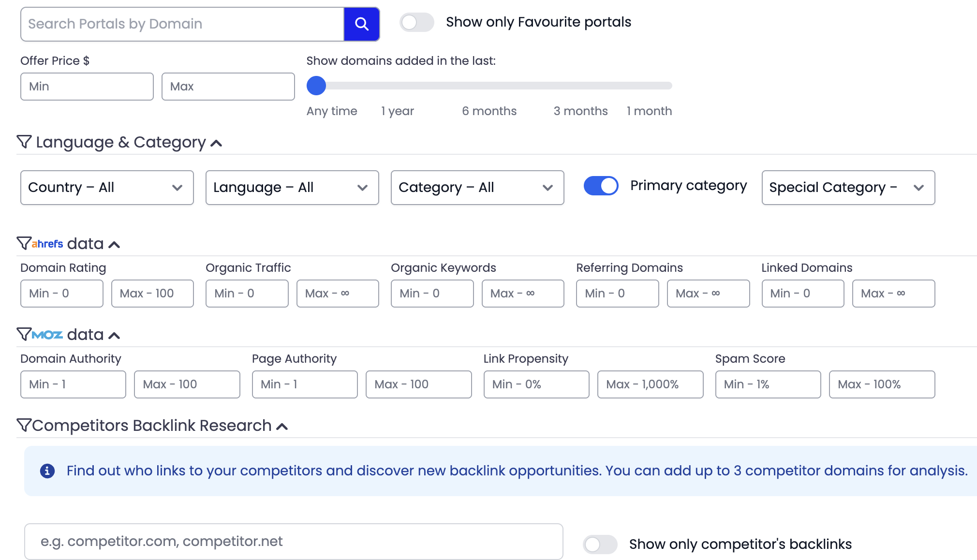Select the 6 months slider label
Viewport: 977px width, 560px height.
coord(489,111)
